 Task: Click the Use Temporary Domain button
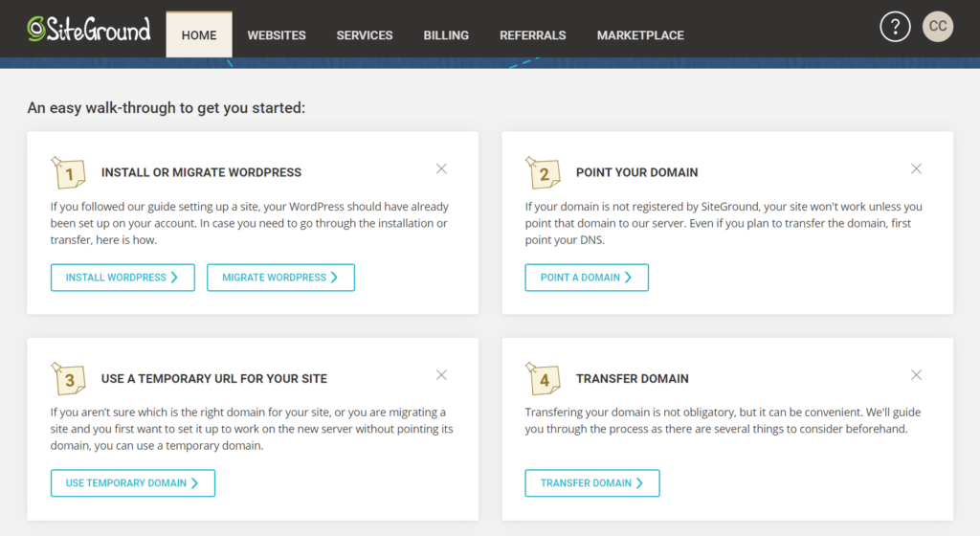(132, 483)
